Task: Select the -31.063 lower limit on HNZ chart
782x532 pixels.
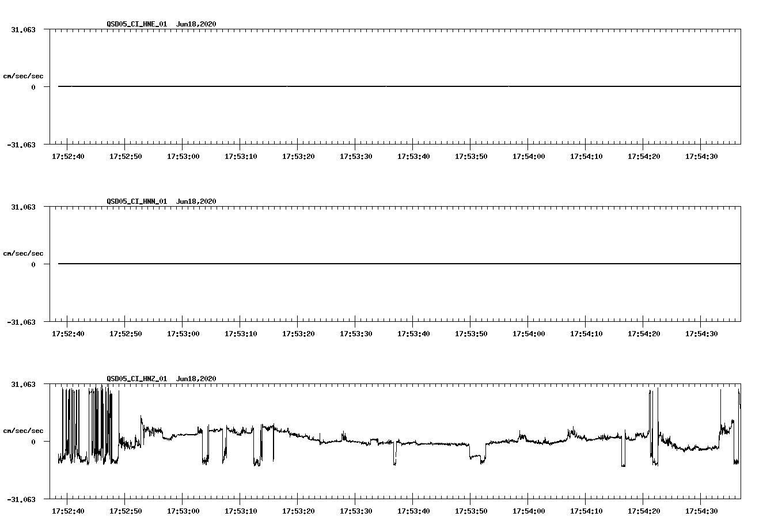Action: click(x=21, y=500)
